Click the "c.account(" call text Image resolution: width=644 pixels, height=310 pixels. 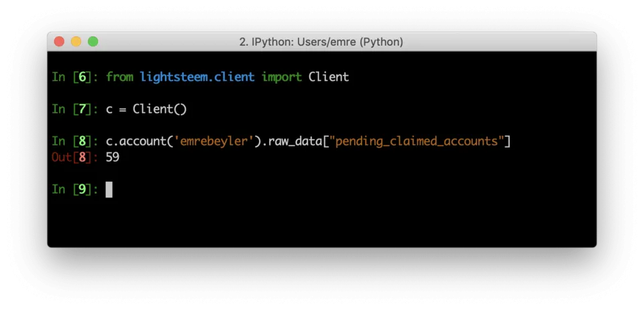pos(140,142)
